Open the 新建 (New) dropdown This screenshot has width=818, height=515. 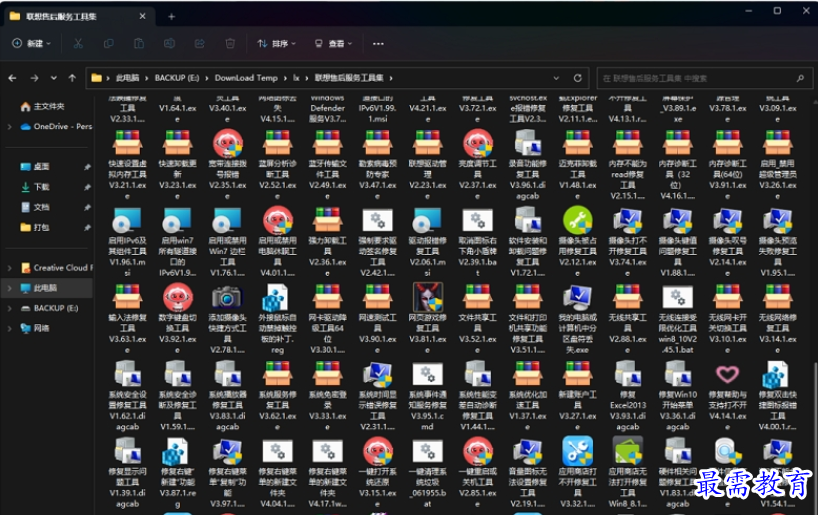(31, 43)
